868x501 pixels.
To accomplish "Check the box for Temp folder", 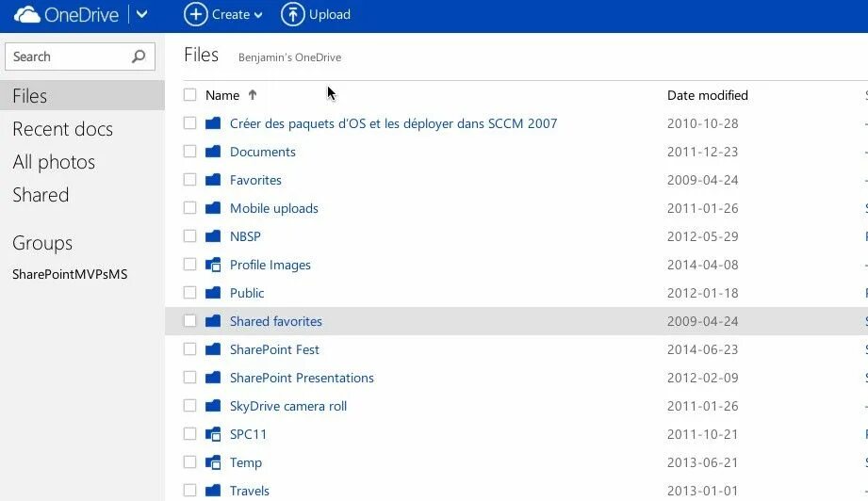I will (189, 461).
